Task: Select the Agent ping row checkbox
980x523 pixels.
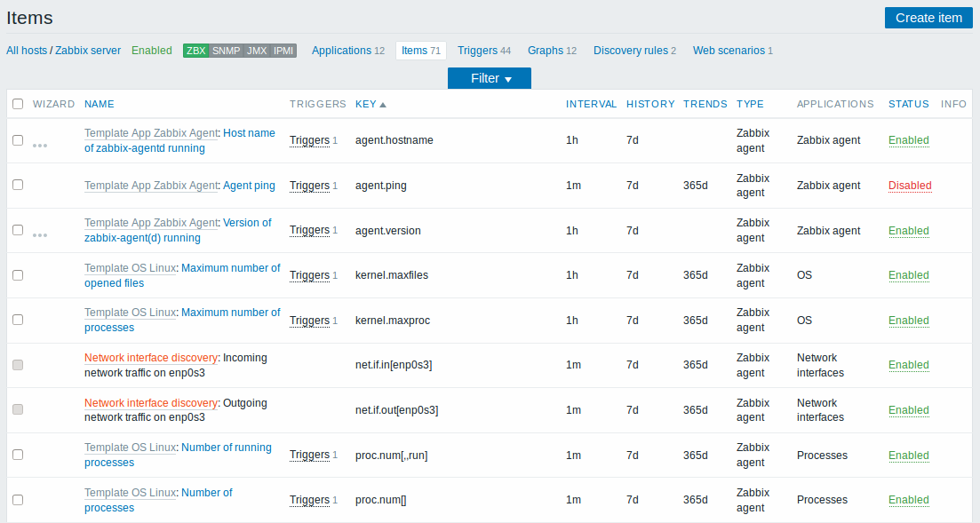Action: 18,185
